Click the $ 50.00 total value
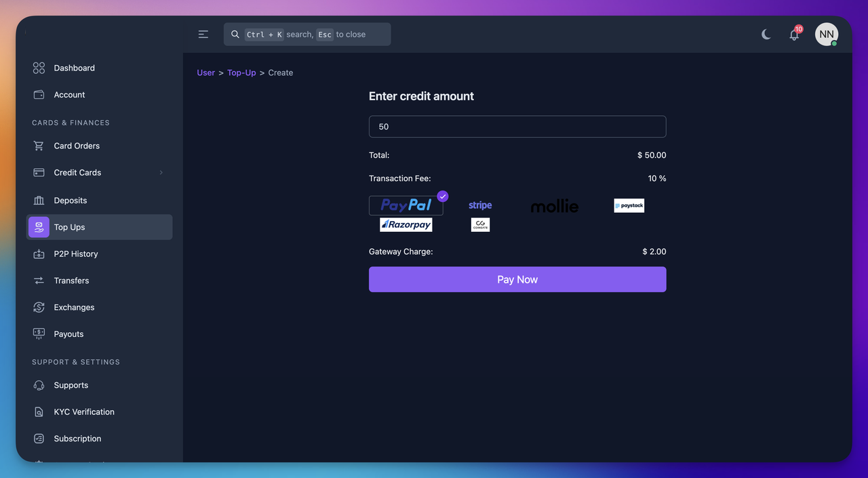Screen dimensions: 868x478 pos(652,155)
